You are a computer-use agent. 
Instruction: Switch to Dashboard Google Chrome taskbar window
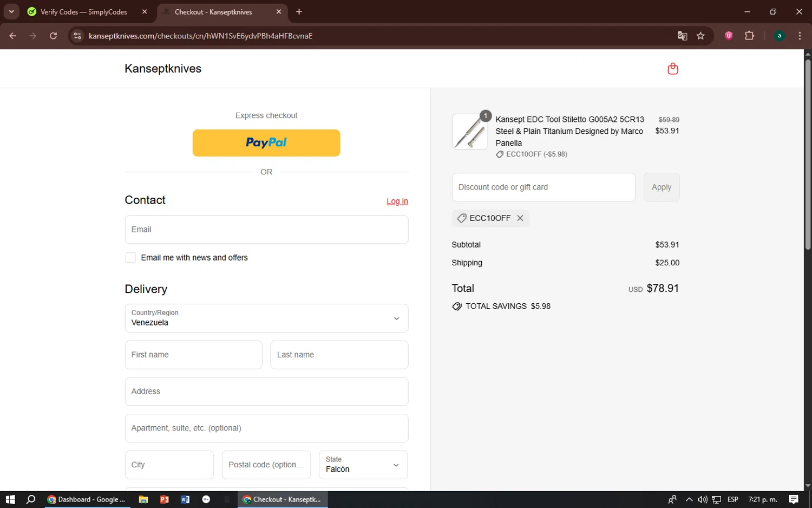pyautogui.click(x=87, y=499)
